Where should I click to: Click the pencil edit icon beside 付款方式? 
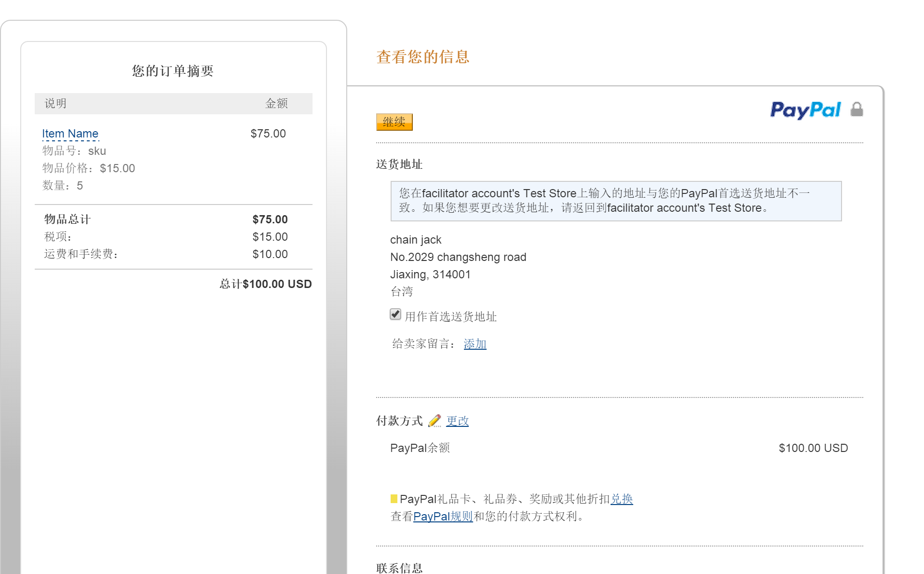point(435,421)
